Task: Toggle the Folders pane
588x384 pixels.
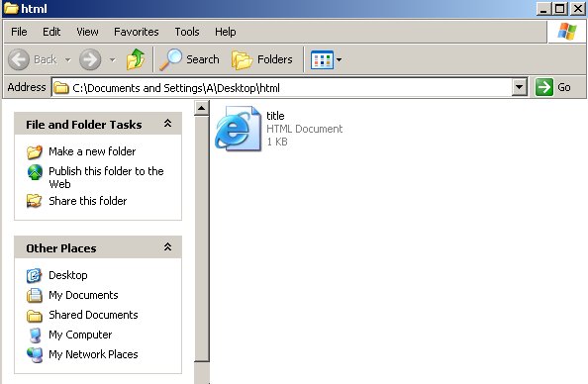Action: (x=261, y=59)
